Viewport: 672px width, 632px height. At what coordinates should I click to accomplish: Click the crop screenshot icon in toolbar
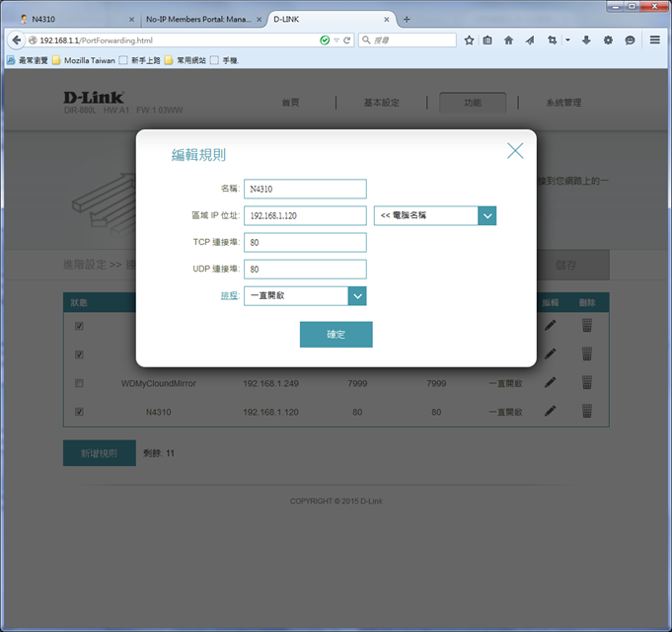(552, 40)
